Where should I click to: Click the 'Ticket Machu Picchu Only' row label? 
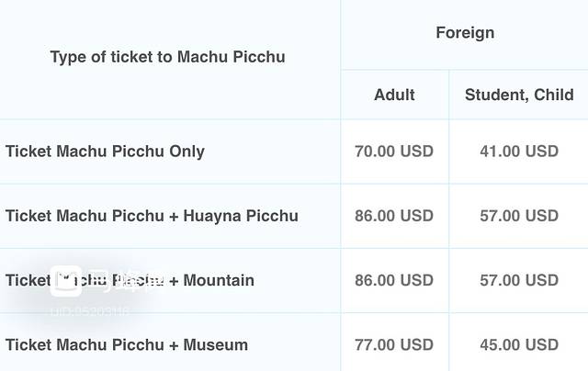[x=105, y=152]
